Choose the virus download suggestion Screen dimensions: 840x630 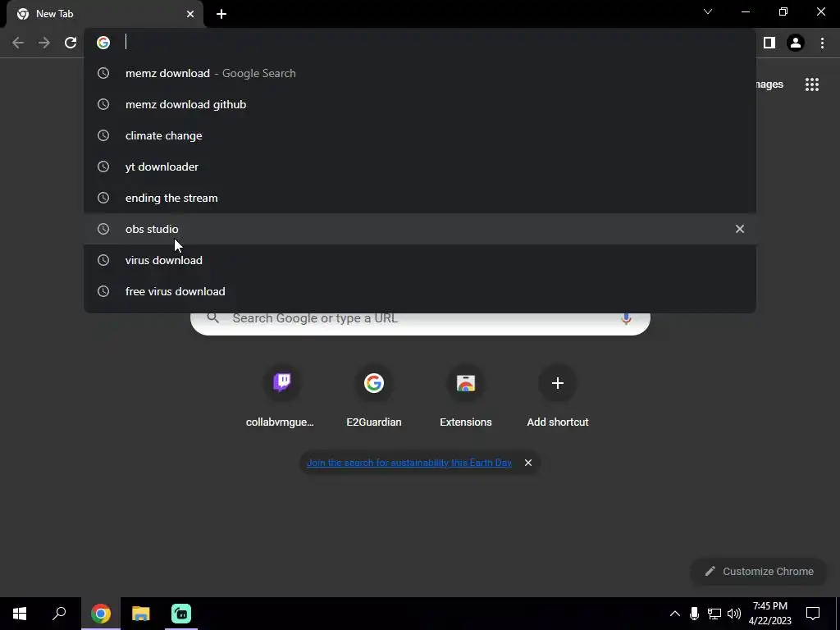420,260
